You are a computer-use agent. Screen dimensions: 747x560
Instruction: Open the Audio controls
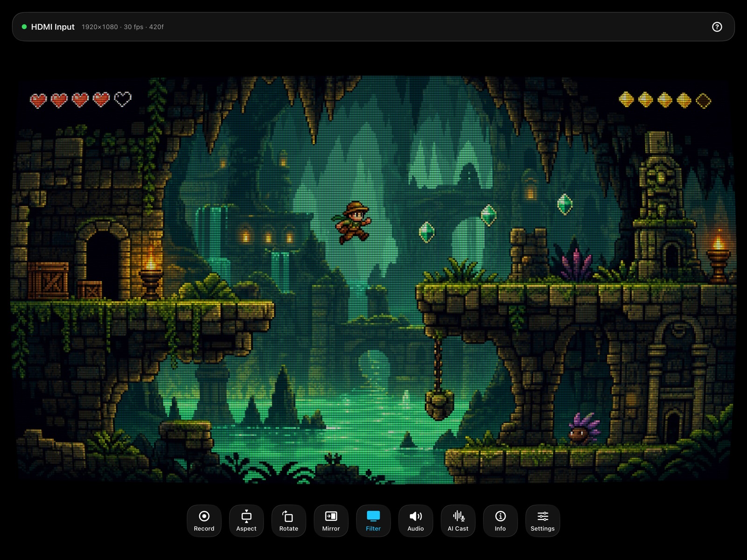[416, 521]
